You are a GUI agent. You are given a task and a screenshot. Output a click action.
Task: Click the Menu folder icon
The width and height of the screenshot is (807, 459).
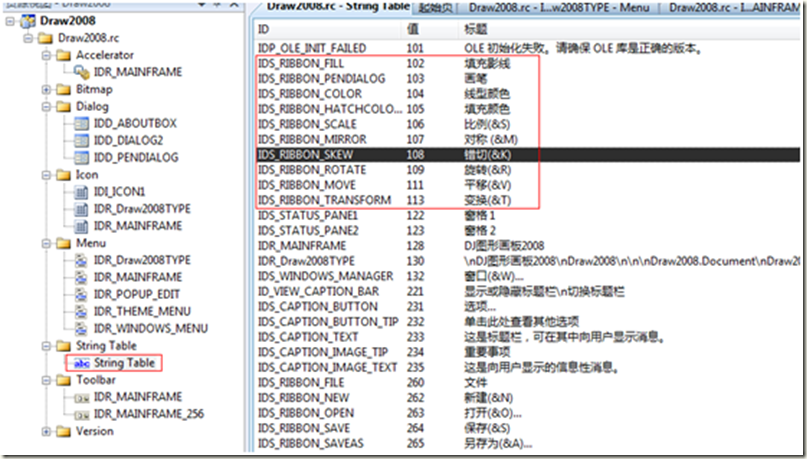[63, 243]
